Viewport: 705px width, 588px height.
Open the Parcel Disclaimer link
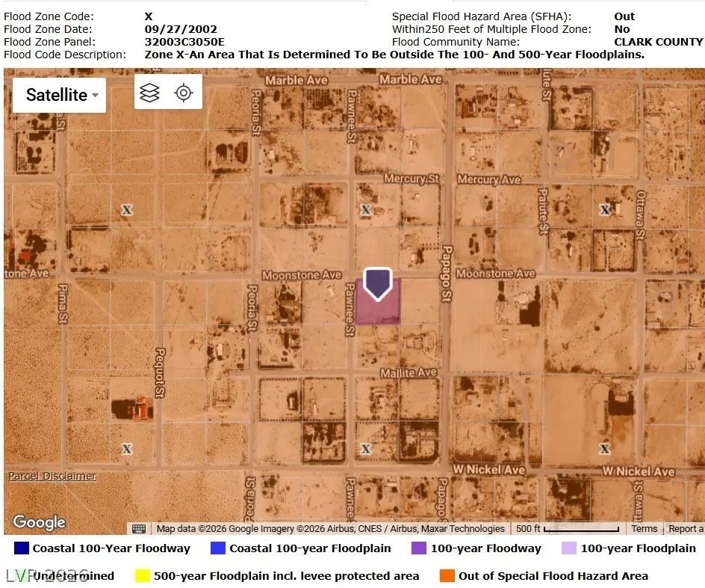coord(52,476)
